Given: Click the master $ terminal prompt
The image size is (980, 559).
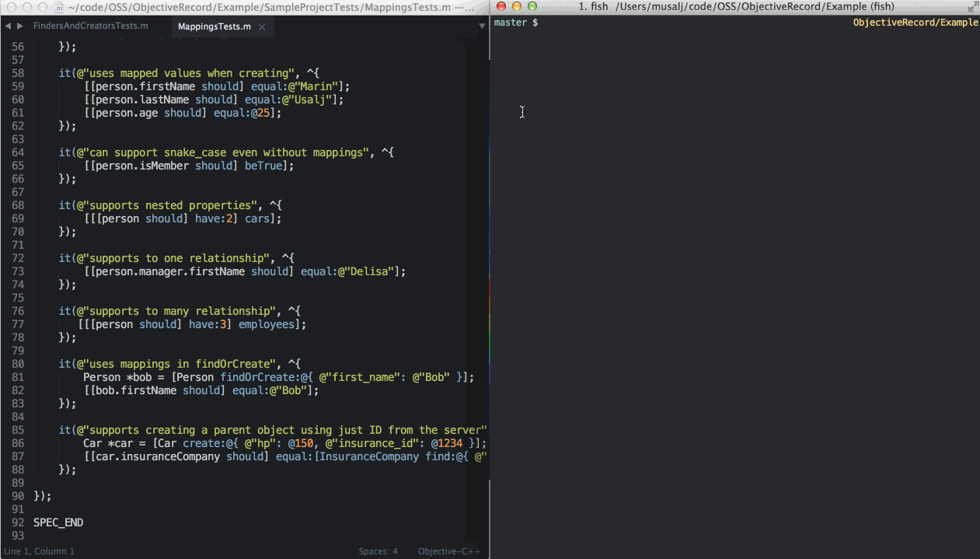Looking at the screenshot, I should click(516, 23).
